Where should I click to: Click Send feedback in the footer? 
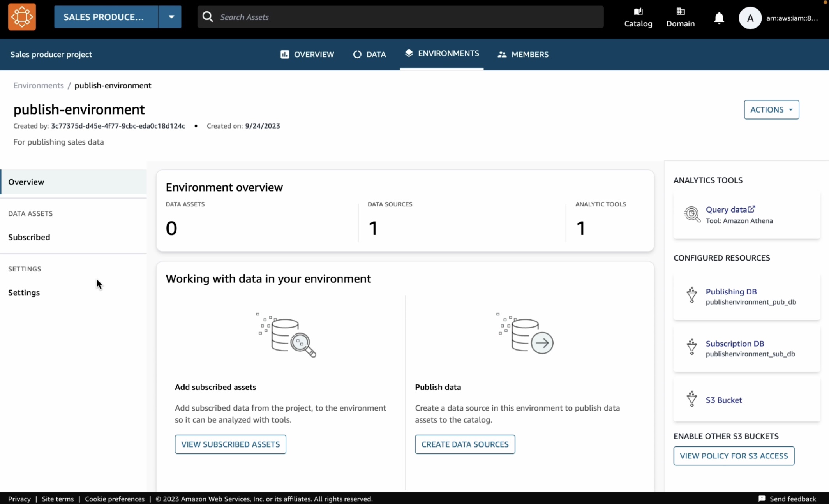click(x=793, y=499)
